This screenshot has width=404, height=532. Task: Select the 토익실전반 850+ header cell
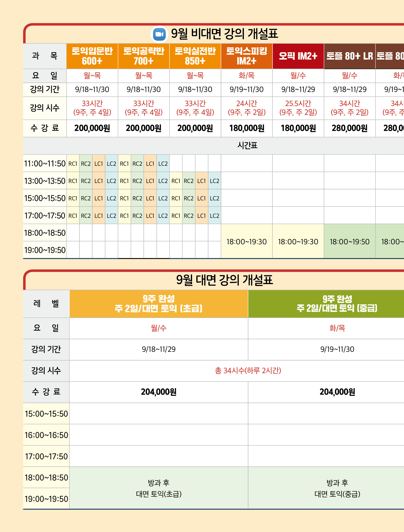point(195,56)
